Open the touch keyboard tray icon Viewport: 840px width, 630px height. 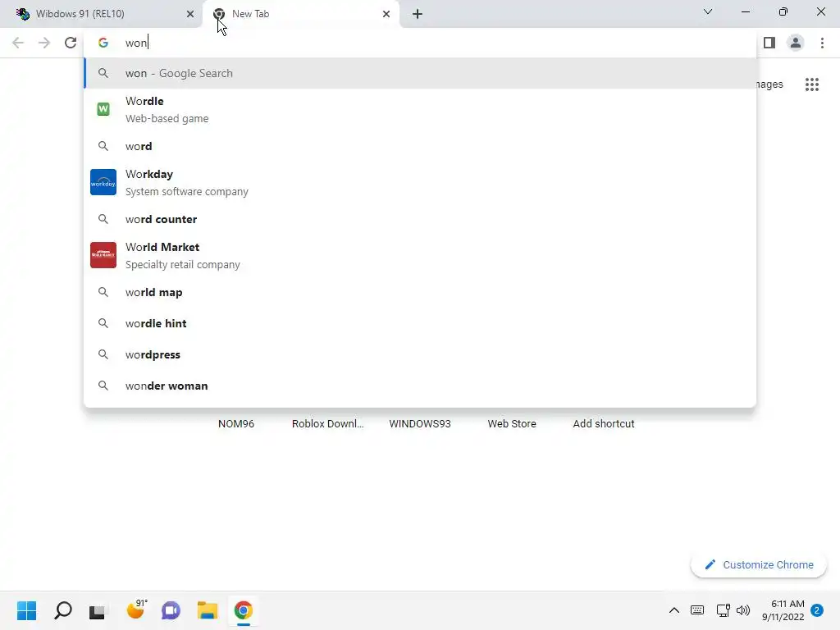click(697, 610)
